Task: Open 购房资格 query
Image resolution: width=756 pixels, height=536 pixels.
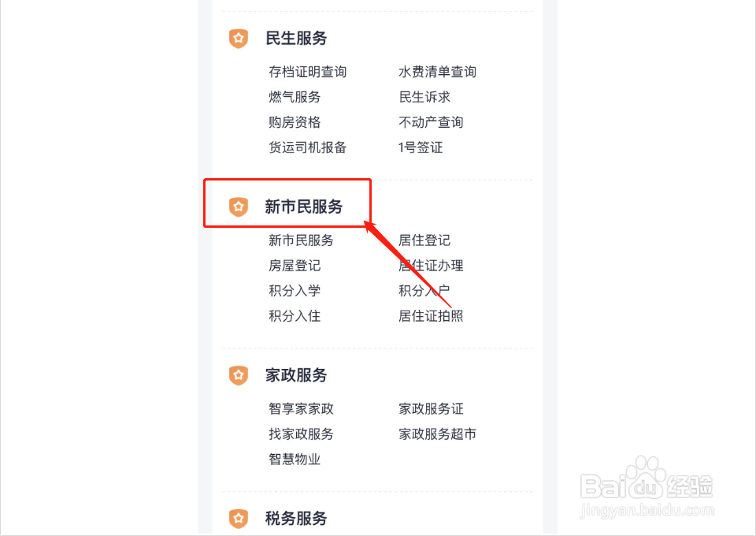Action: 295,122
